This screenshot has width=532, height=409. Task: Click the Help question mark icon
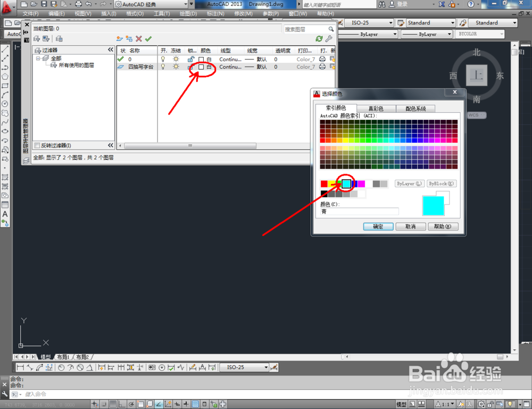pos(471,4)
